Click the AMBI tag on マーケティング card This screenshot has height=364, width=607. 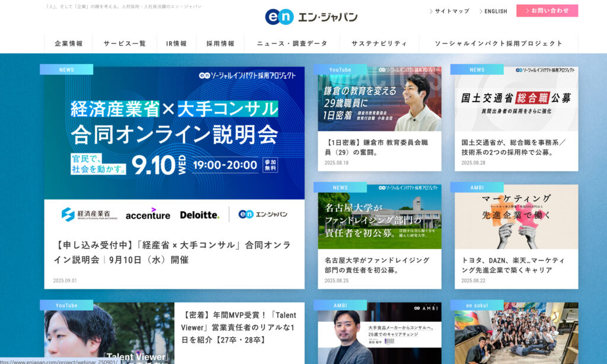[x=477, y=187]
